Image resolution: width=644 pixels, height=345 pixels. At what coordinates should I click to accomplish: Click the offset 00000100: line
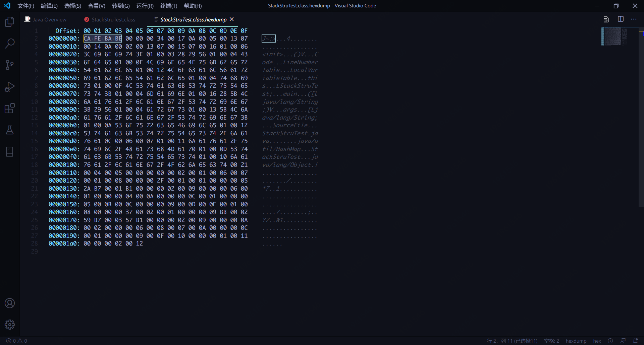[x=64, y=165]
